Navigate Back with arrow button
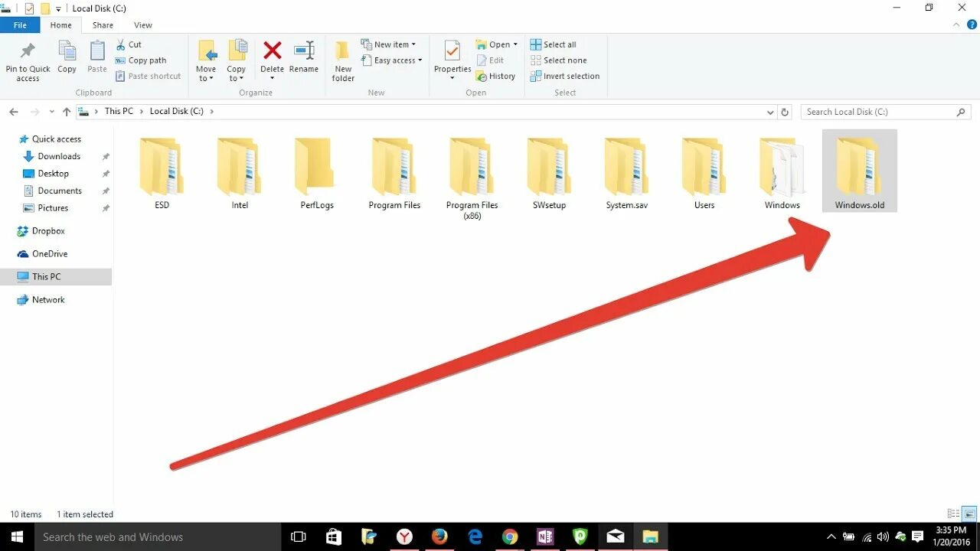 (14, 112)
